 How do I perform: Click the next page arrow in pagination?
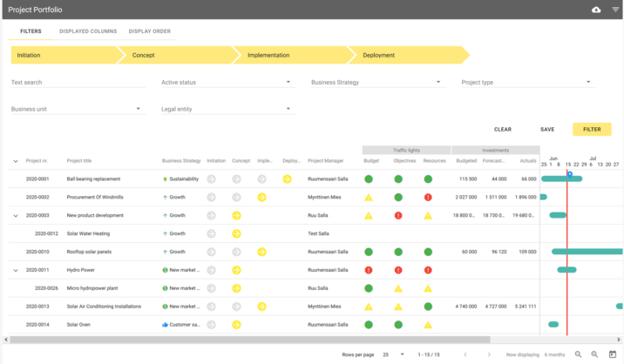point(489,354)
